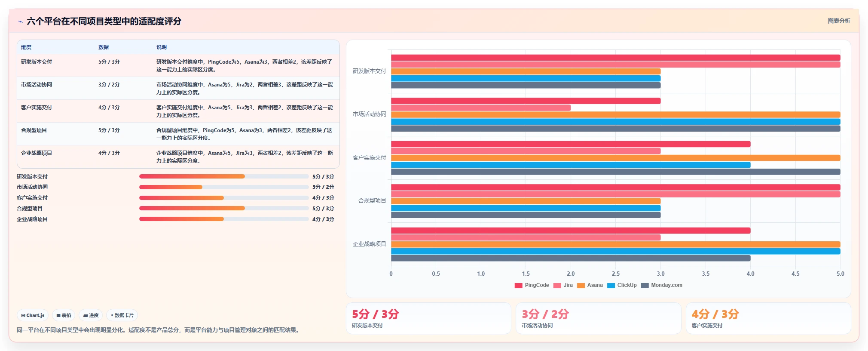Toggle the Asana series in the chart legend
This screenshot has width=868, height=351.
(x=590, y=285)
